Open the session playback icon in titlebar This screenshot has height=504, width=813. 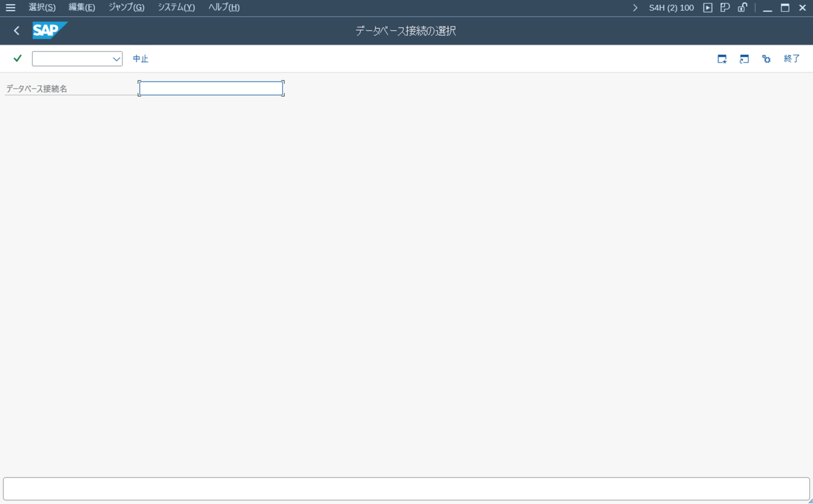[x=708, y=7]
